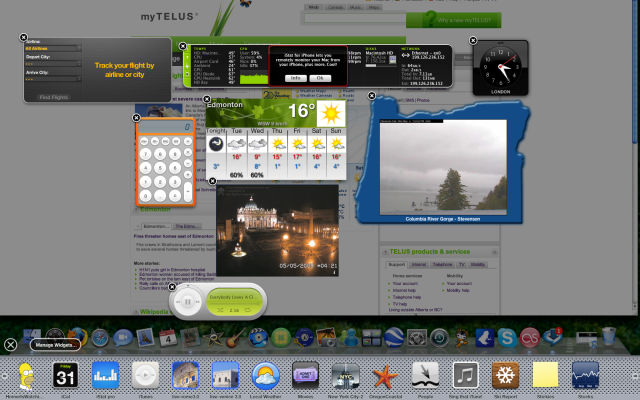This screenshot has width=640, height=400.
Task: Add the New York City widget
Action: click(345, 375)
